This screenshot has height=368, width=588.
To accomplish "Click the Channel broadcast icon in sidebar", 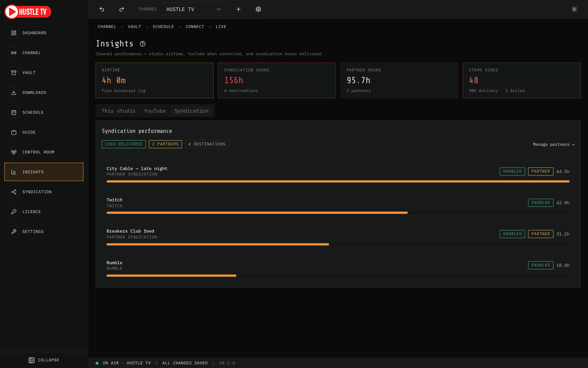I will (x=14, y=53).
